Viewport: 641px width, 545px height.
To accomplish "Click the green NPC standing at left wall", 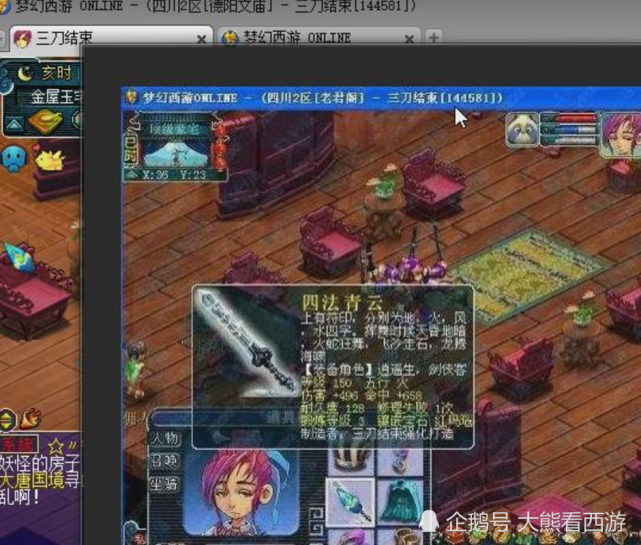I will (135, 372).
